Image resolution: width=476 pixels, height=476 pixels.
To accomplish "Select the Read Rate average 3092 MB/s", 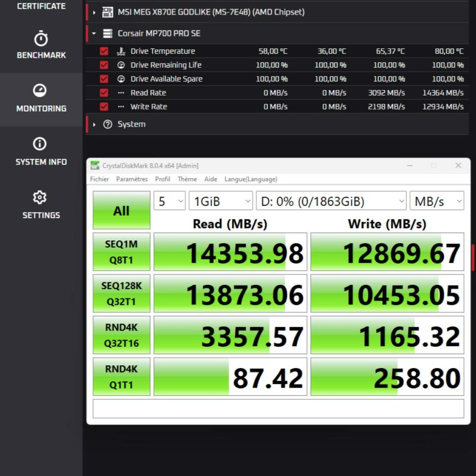I will coord(386,93).
